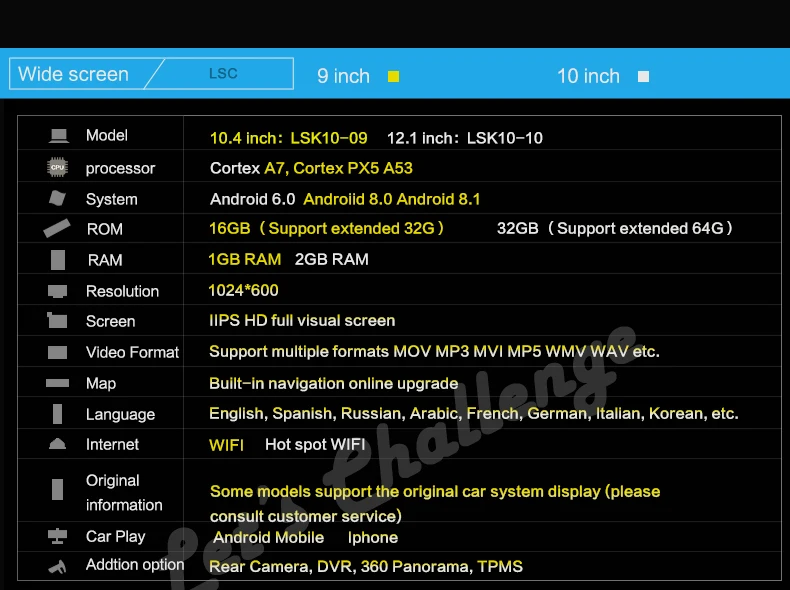Click the RAM row label
790x590 pixels.
[x=105, y=260]
